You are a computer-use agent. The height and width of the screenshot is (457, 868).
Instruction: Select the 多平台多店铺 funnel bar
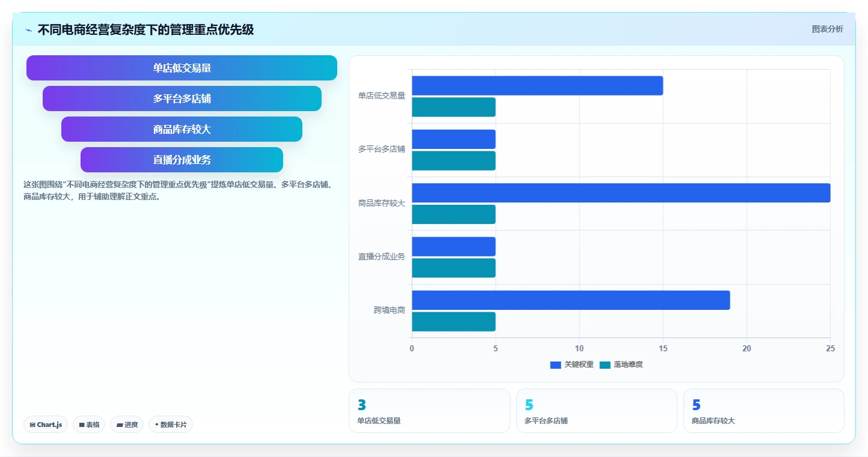pos(182,98)
